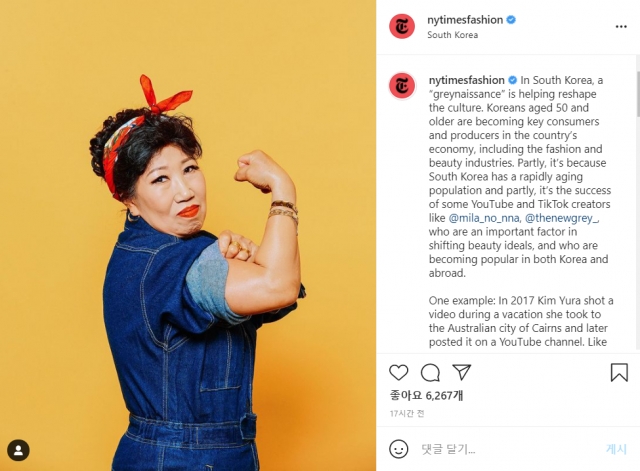Open emoji picker smiley icon
Viewport: 640px width, 471px height.
pyautogui.click(x=398, y=449)
